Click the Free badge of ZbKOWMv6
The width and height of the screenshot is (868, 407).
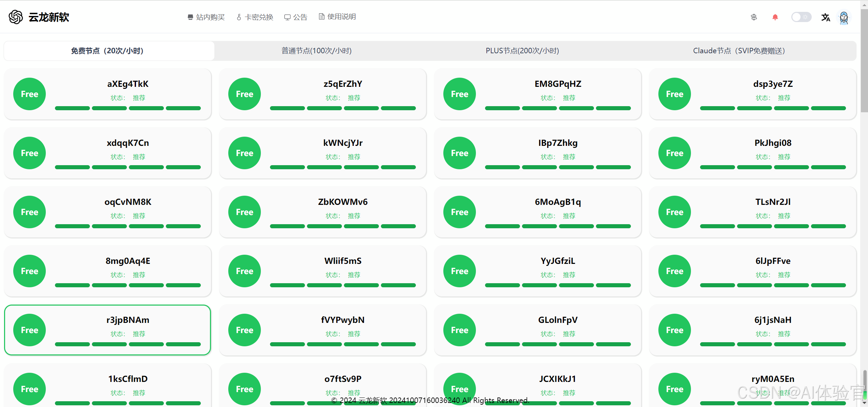[244, 212]
